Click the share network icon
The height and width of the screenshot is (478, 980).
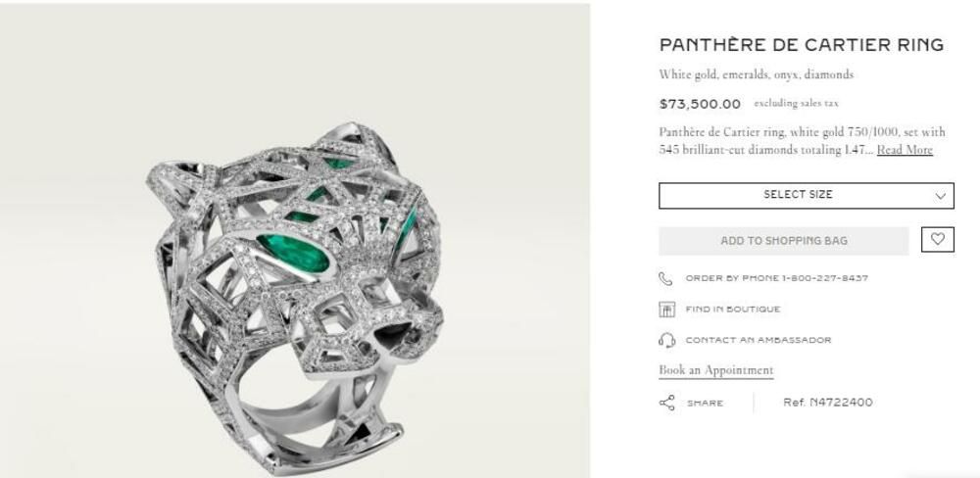click(666, 403)
